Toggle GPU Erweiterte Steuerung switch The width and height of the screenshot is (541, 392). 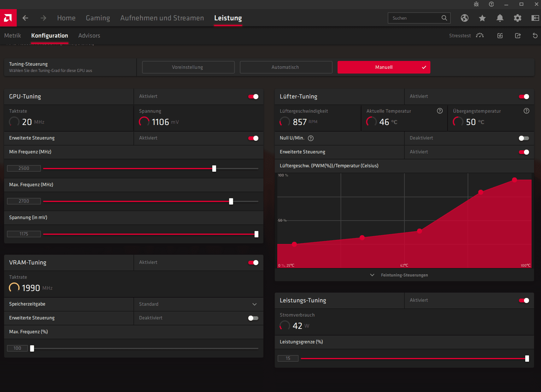(253, 138)
